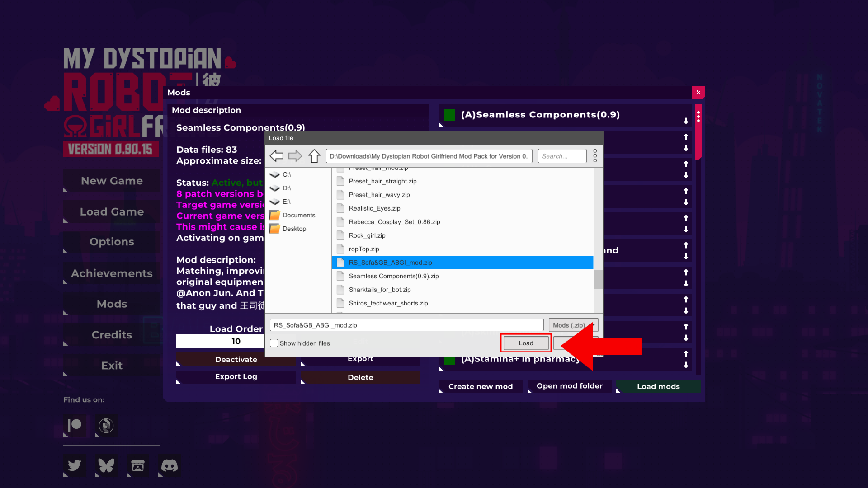Screen dimensions: 868x488
Task: Open Credits menu item
Action: tap(112, 335)
